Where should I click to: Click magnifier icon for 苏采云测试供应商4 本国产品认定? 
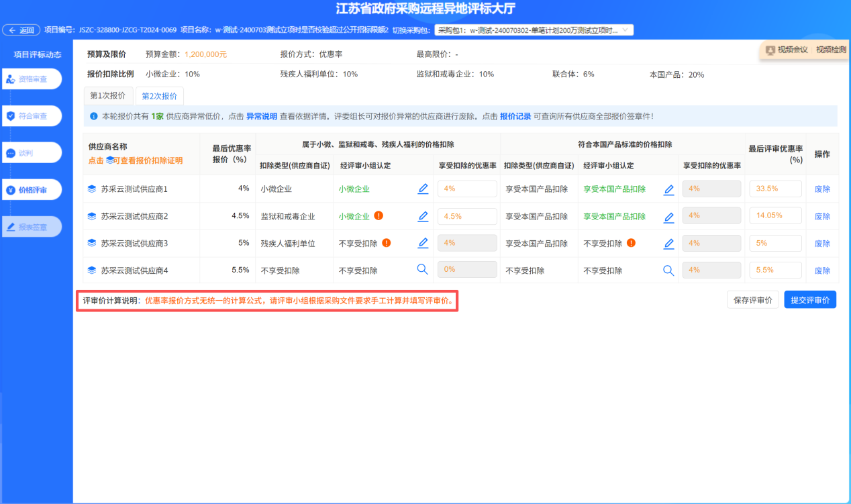point(668,270)
